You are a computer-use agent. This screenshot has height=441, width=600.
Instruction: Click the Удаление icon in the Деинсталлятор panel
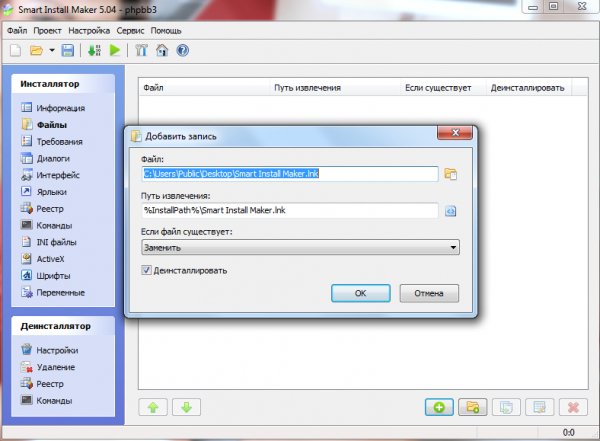[27, 367]
